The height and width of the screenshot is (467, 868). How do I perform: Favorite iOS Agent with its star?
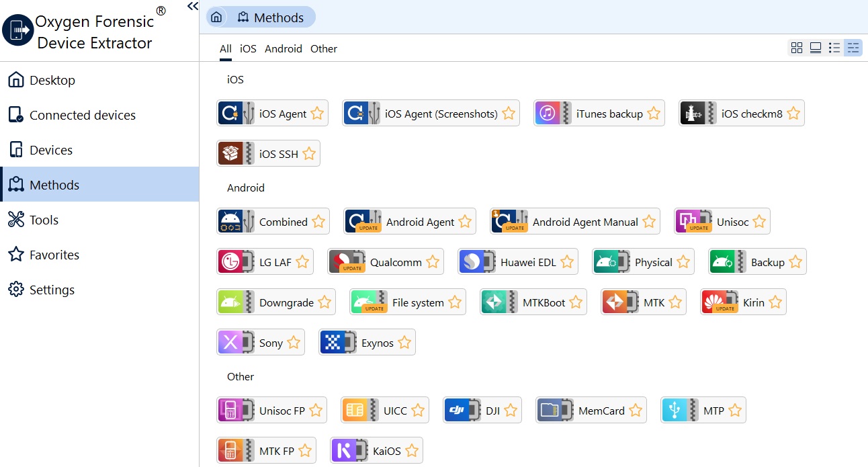coord(317,114)
